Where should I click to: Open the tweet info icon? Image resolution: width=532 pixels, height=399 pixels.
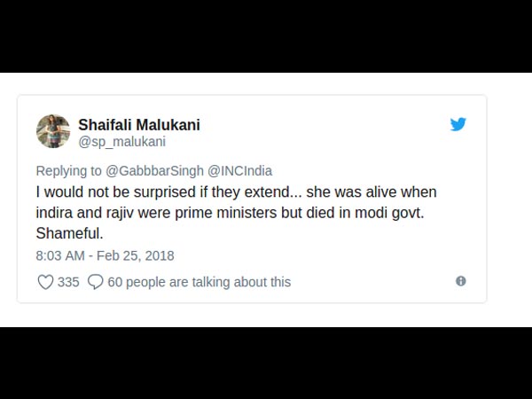pyautogui.click(x=461, y=281)
